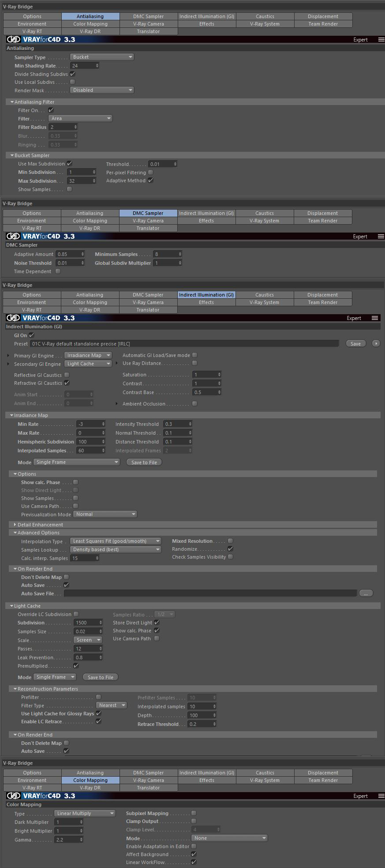Enable Time Dependent checkbox in DMC Sampler

tap(58, 271)
